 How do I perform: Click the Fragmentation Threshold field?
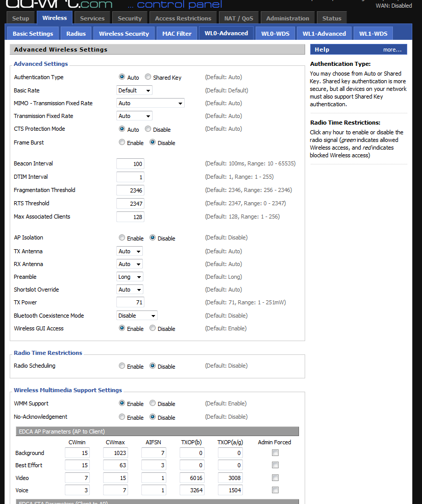point(131,190)
